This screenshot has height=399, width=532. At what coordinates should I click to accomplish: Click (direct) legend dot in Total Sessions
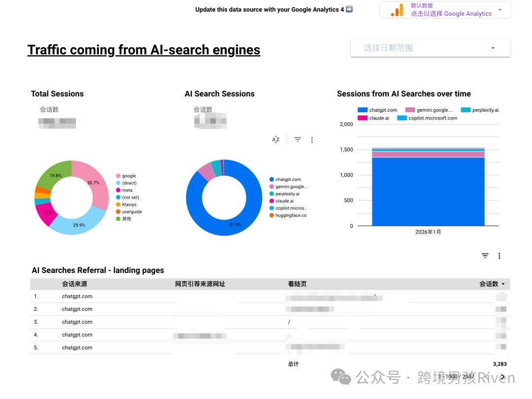[118, 183]
